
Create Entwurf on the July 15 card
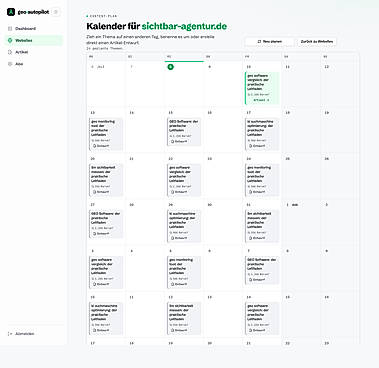point(179,141)
